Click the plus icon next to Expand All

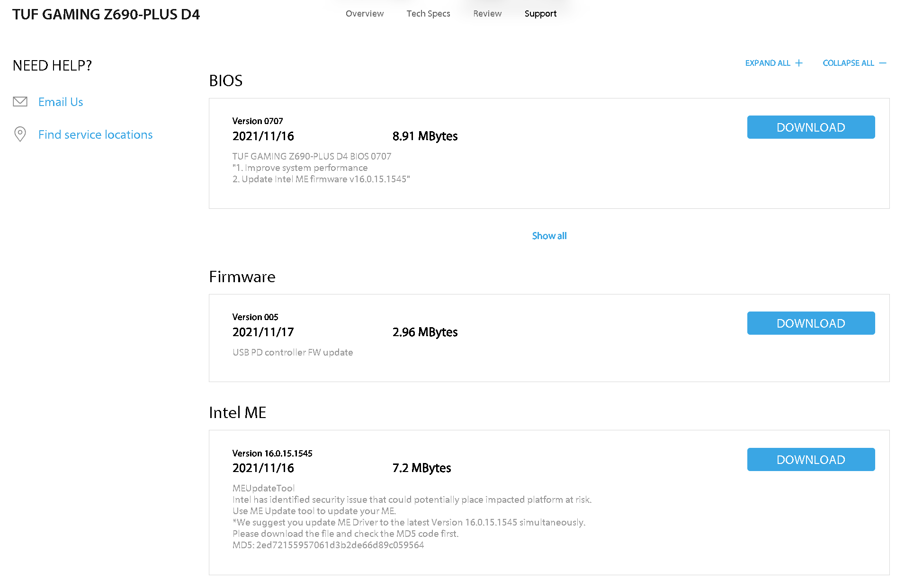(799, 63)
